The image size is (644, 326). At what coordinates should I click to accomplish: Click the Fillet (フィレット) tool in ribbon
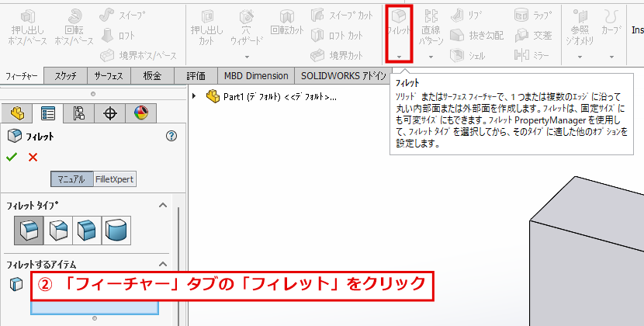[399, 23]
